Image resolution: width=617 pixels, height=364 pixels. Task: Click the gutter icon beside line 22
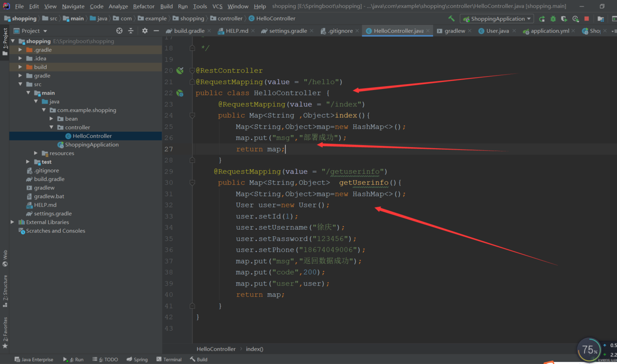pos(180,93)
